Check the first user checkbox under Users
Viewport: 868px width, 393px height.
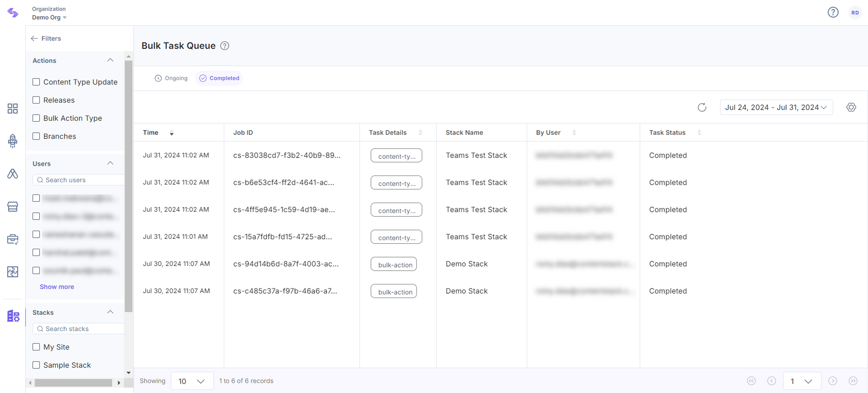pos(36,198)
